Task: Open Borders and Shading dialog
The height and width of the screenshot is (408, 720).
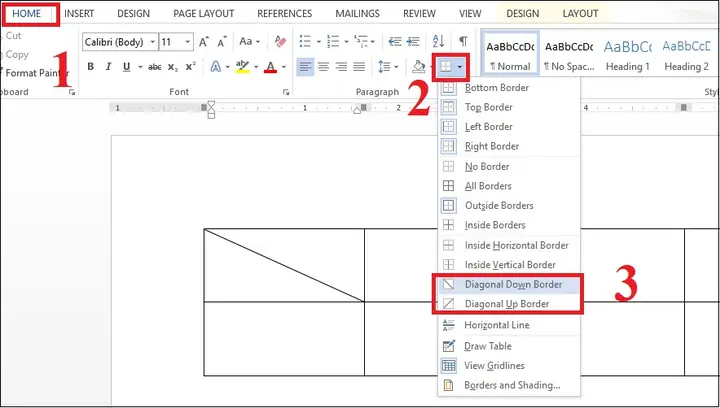Action: pyautogui.click(x=509, y=386)
